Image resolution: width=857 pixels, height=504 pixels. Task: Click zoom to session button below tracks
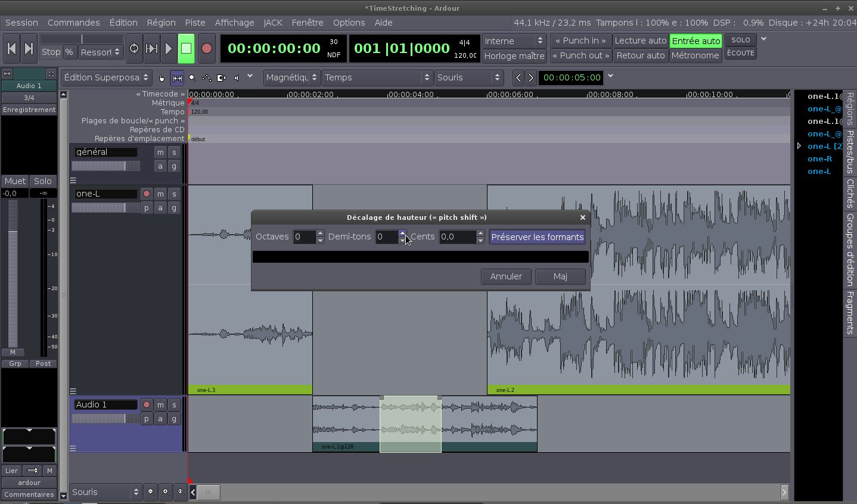point(181,491)
